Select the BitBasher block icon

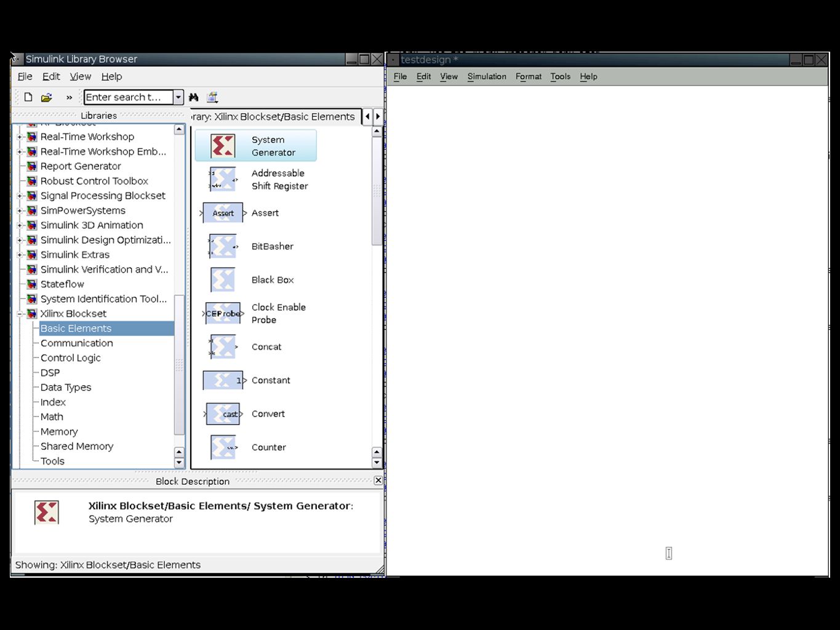tap(223, 246)
